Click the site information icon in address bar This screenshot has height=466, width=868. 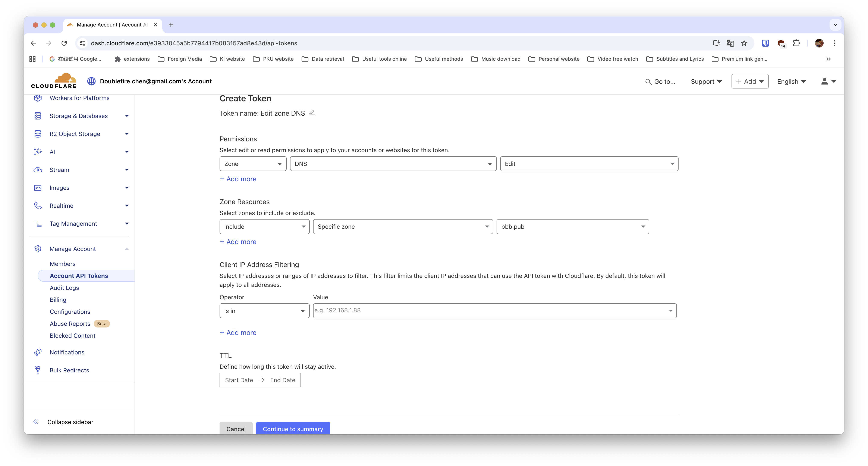pos(83,43)
